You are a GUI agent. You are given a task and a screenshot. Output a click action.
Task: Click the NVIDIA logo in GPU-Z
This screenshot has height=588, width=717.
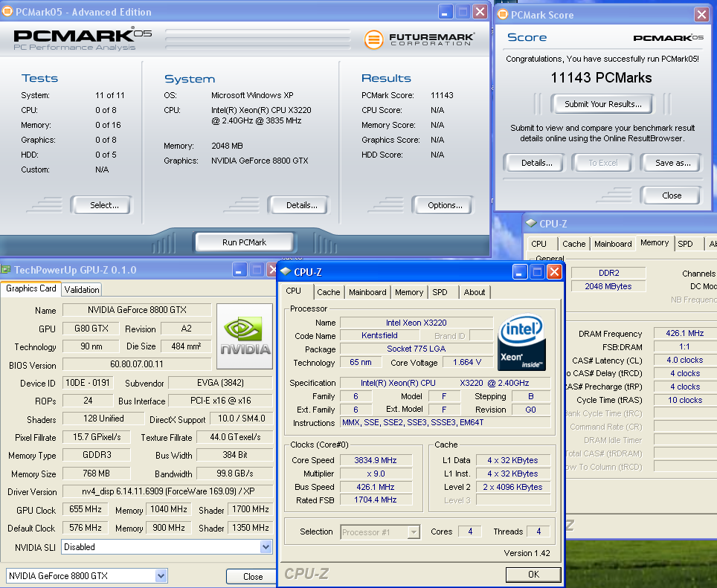pyautogui.click(x=245, y=336)
